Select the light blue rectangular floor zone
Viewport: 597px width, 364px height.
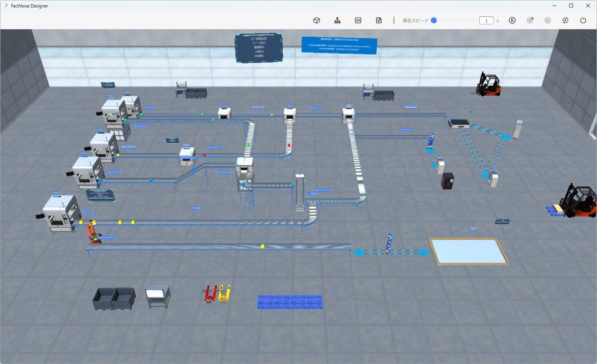pos(468,251)
